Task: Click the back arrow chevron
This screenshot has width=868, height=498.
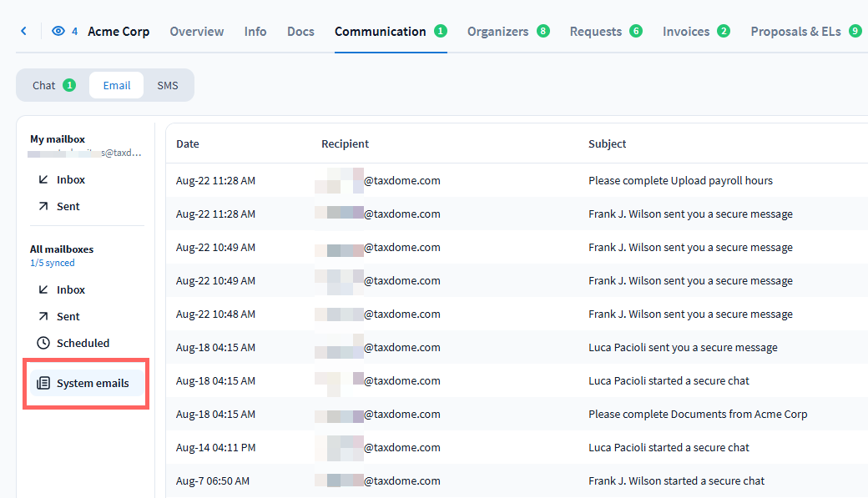Action: point(23,32)
